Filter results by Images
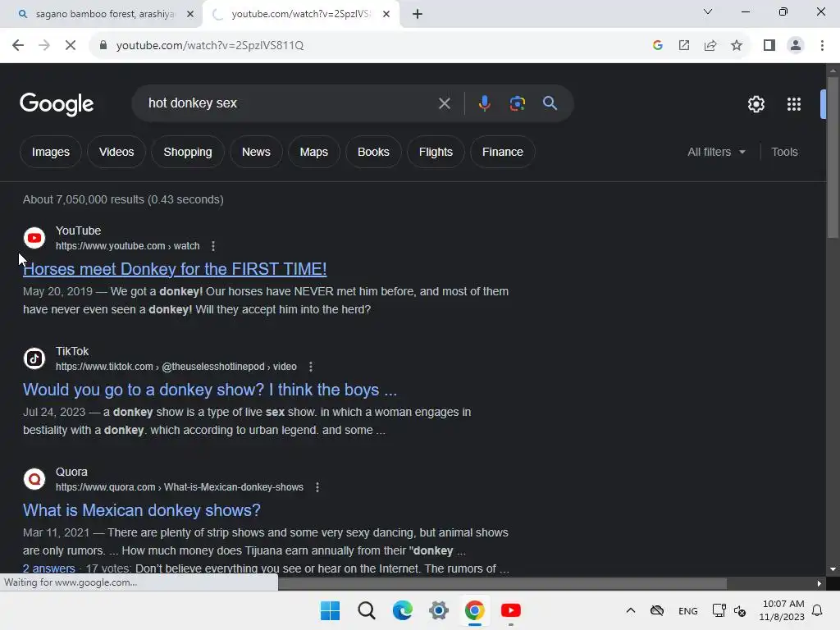 50,152
